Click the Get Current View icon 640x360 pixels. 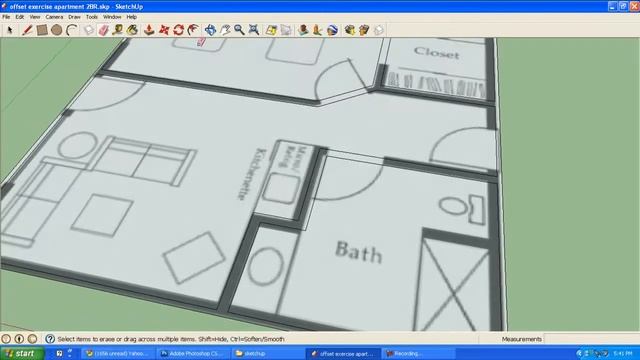pos(271,30)
